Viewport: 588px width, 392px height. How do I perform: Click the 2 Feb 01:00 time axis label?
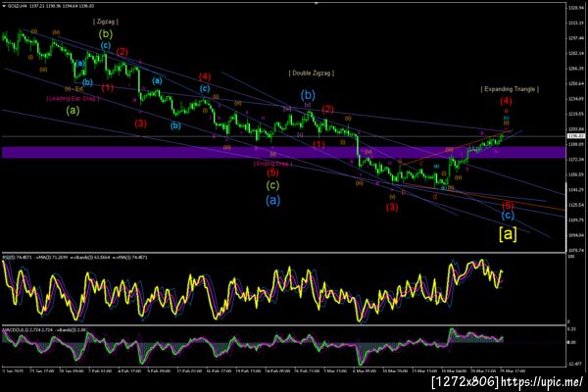coord(101,370)
